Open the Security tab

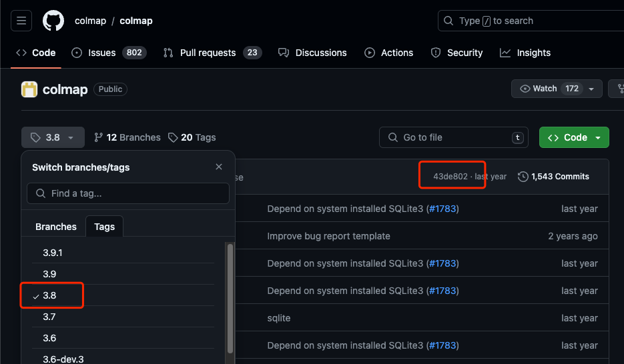point(456,53)
